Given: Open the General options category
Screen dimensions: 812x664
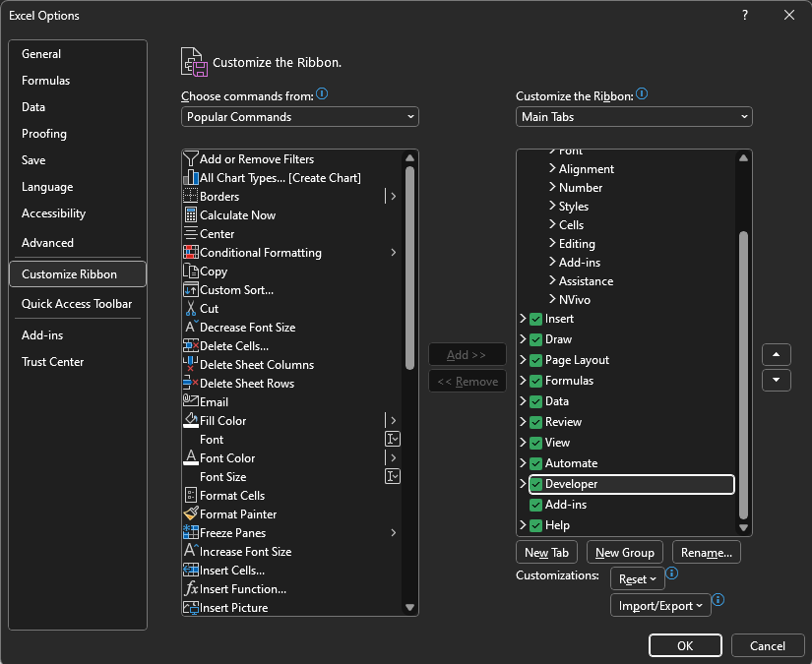Looking at the screenshot, I should pos(78,54).
